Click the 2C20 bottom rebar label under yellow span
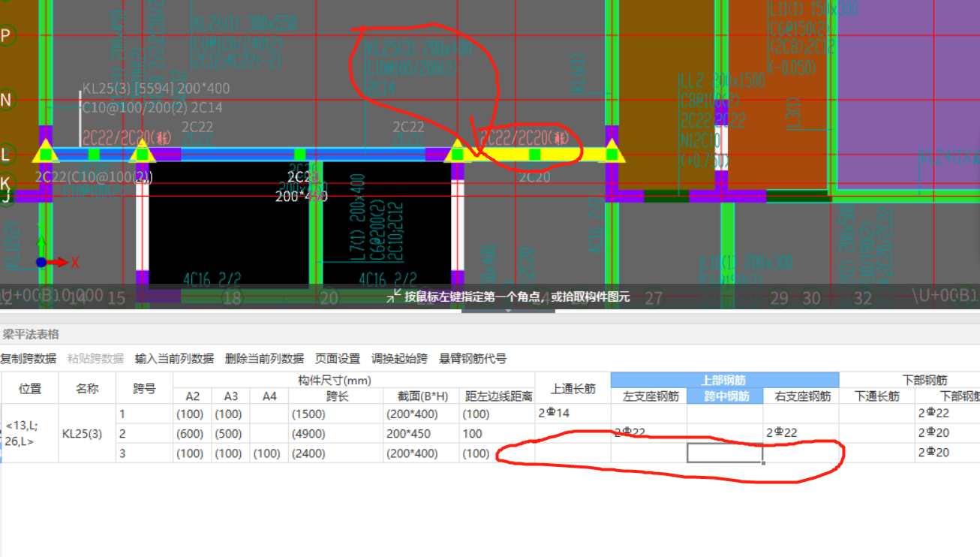This screenshot has width=980, height=557. pyautogui.click(x=534, y=178)
